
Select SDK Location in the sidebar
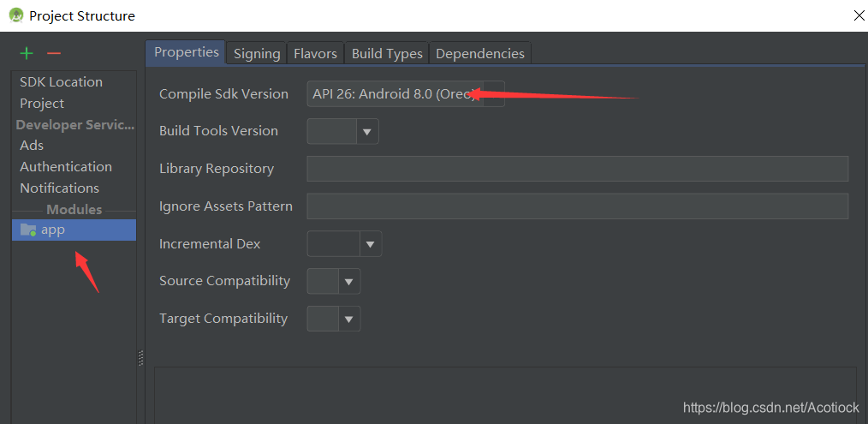[61, 82]
